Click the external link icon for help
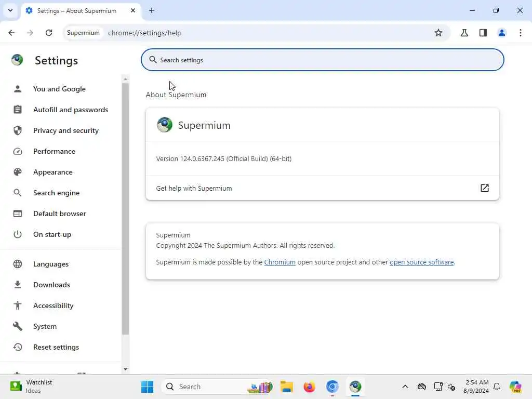Image resolution: width=532 pixels, height=399 pixels. [485, 188]
